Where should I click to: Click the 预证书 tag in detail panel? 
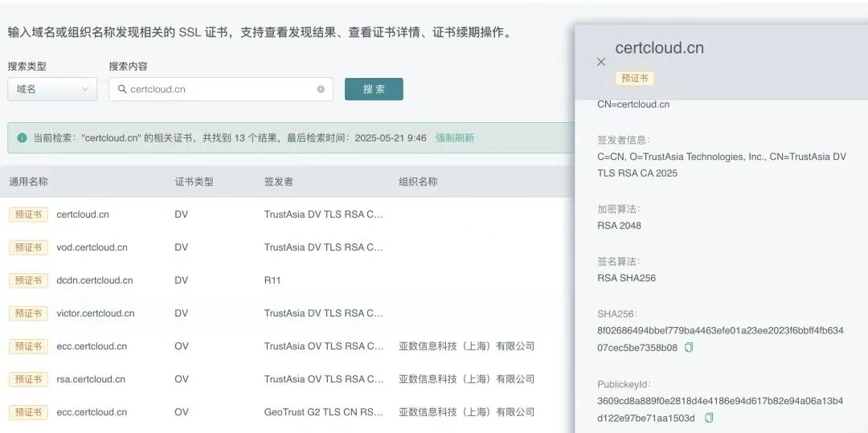click(x=635, y=78)
